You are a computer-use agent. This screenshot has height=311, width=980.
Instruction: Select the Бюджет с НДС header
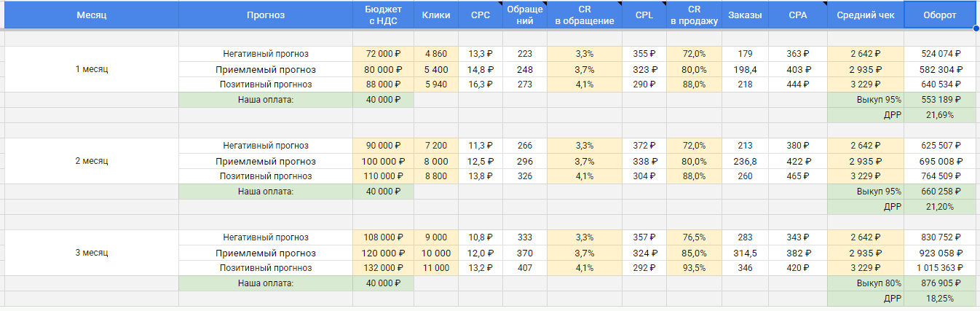click(383, 15)
